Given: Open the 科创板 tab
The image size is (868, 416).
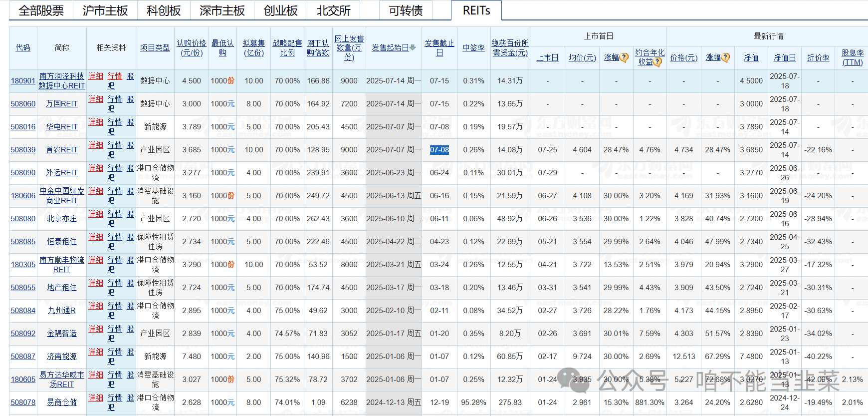Looking at the screenshot, I should tap(164, 10).
